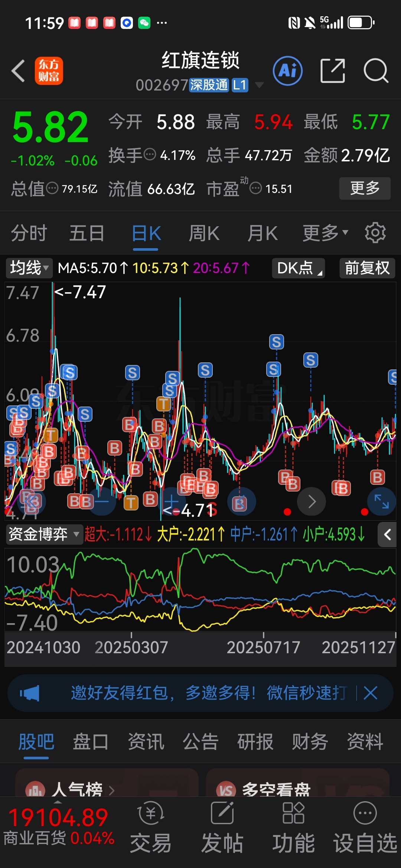
Task: Tap the 20250717 date label
Action: click(263, 648)
